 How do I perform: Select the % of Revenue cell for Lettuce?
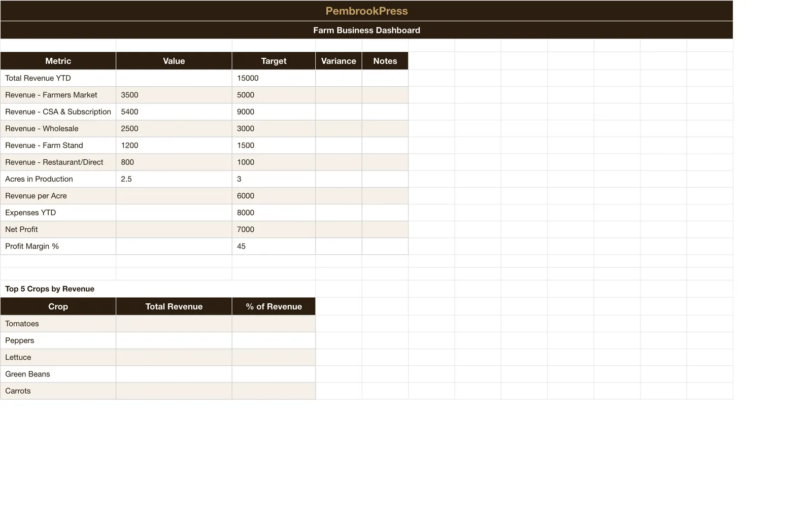274,357
